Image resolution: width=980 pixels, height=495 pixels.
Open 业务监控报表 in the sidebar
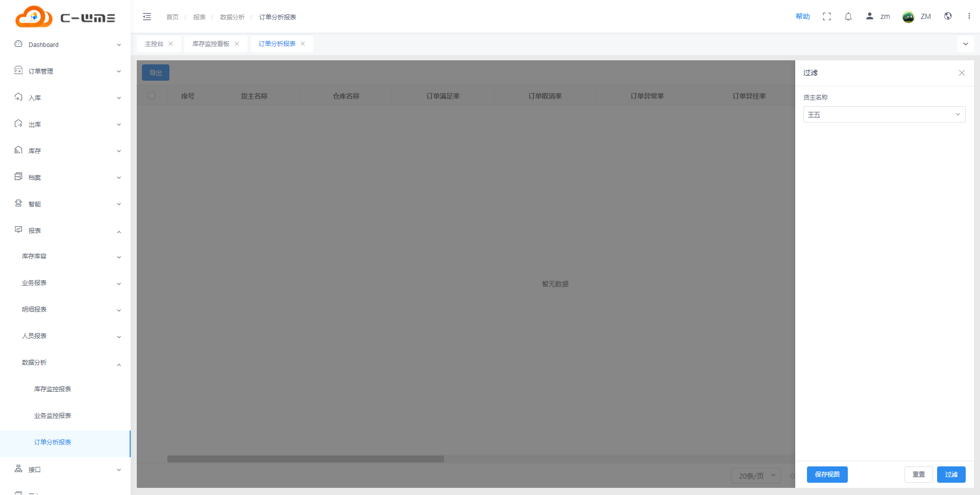pyautogui.click(x=53, y=416)
